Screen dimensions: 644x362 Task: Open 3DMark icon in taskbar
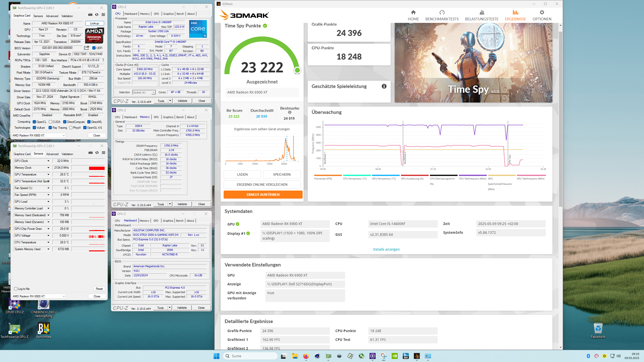click(417, 356)
